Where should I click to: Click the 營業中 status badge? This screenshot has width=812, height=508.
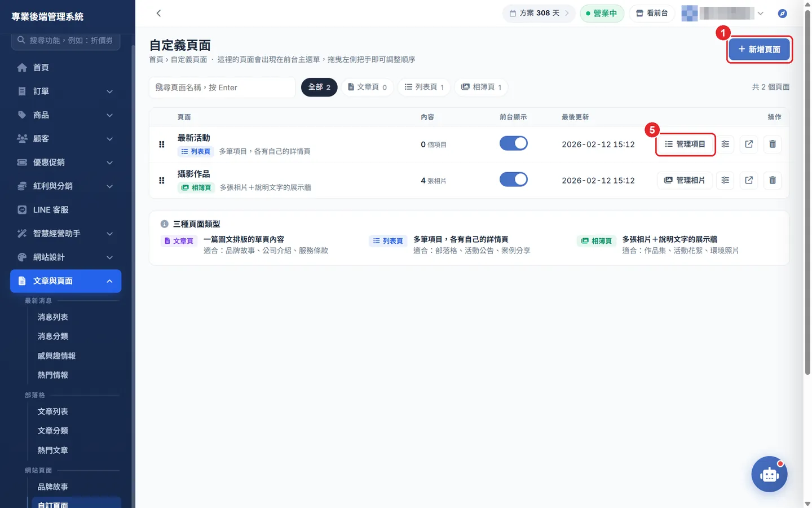(602, 14)
